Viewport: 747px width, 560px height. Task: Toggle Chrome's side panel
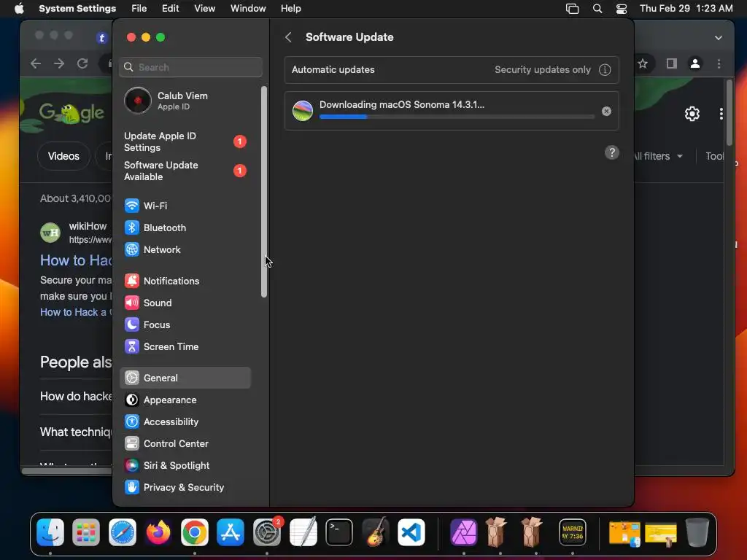[x=672, y=63]
